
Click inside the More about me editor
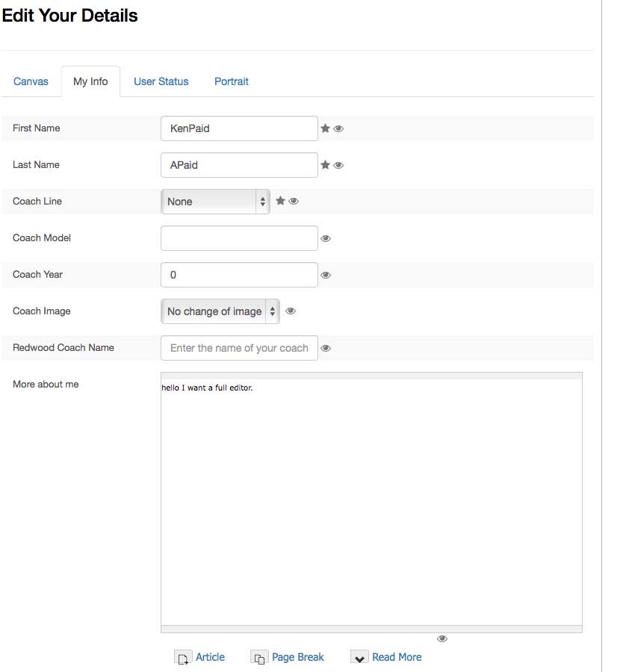coord(371,502)
